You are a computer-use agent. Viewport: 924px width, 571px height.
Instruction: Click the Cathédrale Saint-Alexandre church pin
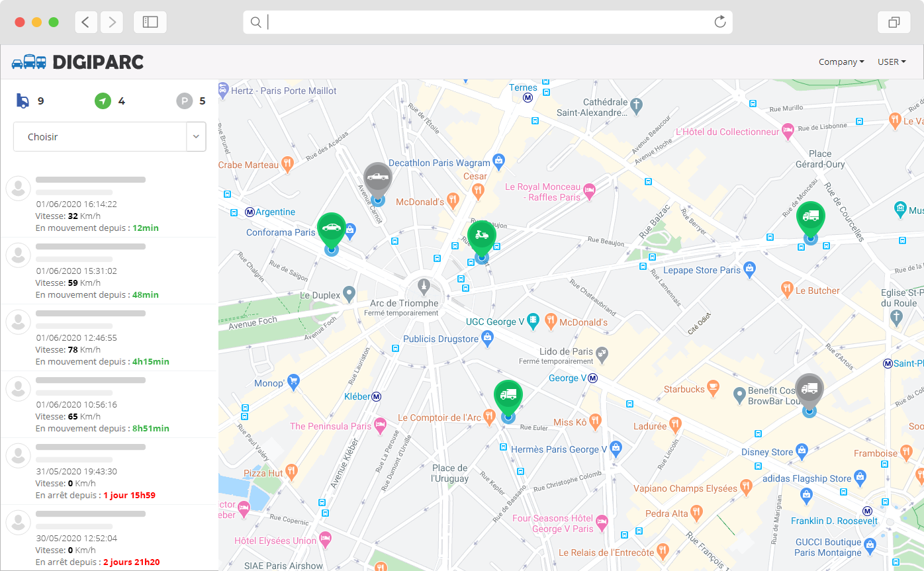(x=636, y=105)
